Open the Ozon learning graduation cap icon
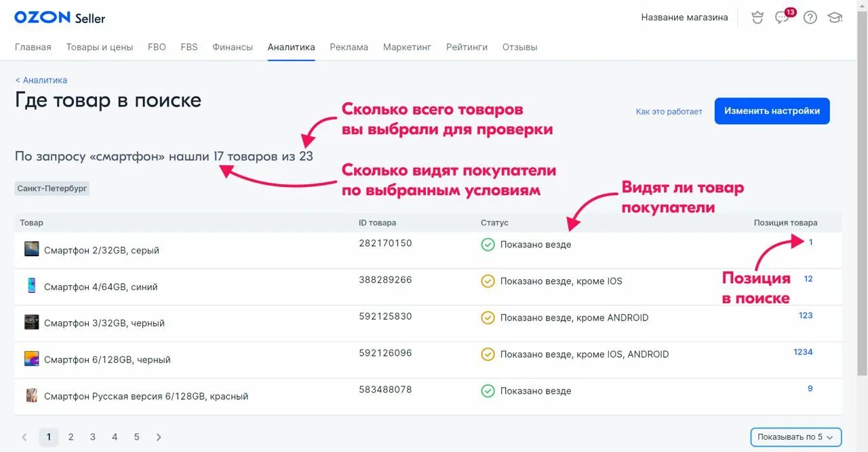The height and width of the screenshot is (452, 868). (x=835, y=17)
